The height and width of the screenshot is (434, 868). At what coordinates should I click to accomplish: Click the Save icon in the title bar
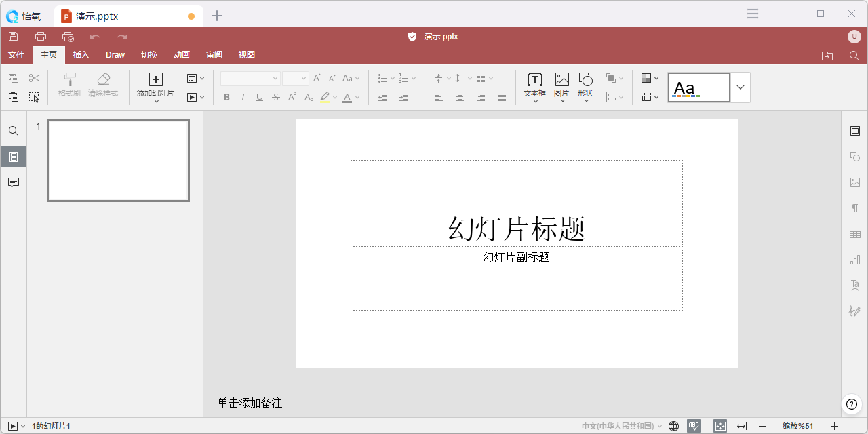14,37
